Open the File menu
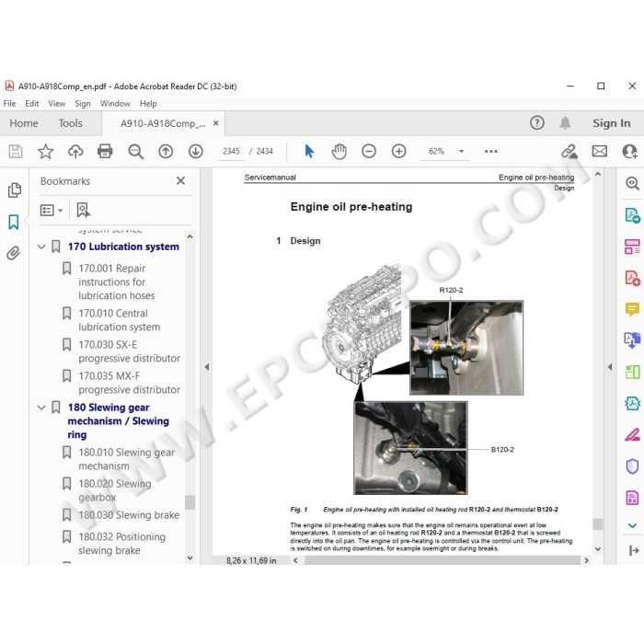Screen dimensions: 644x644 pos(9,103)
